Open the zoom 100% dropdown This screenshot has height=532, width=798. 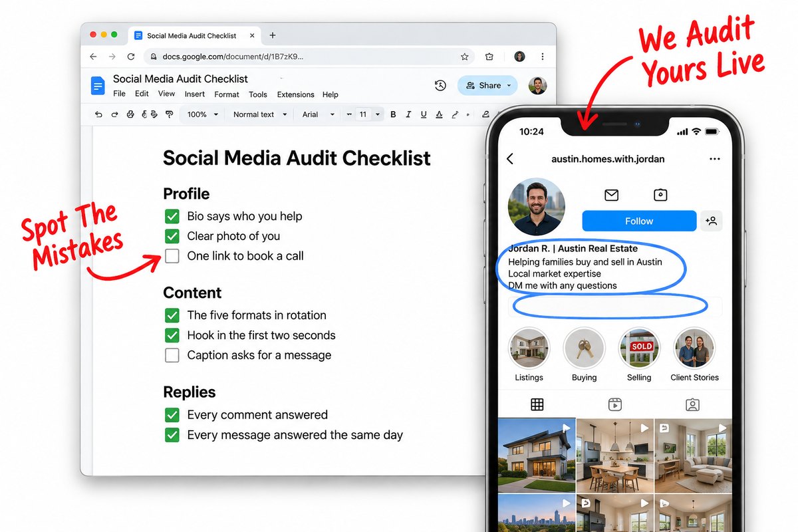[202, 114]
